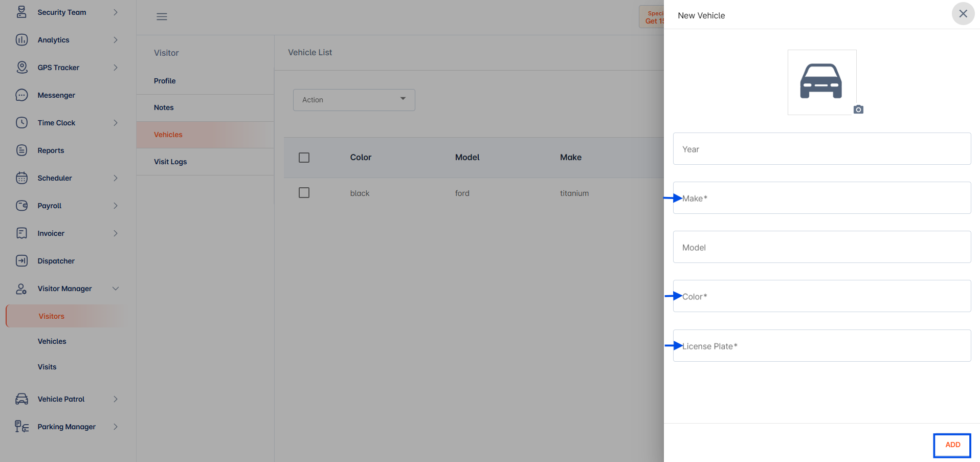Image resolution: width=980 pixels, height=462 pixels.
Task: Open the Action dropdown
Action: [x=354, y=100]
